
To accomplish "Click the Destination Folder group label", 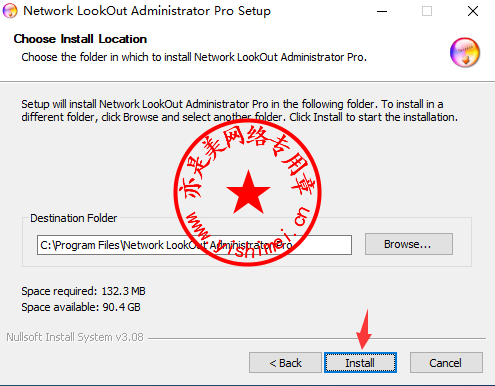I will pos(74,218).
